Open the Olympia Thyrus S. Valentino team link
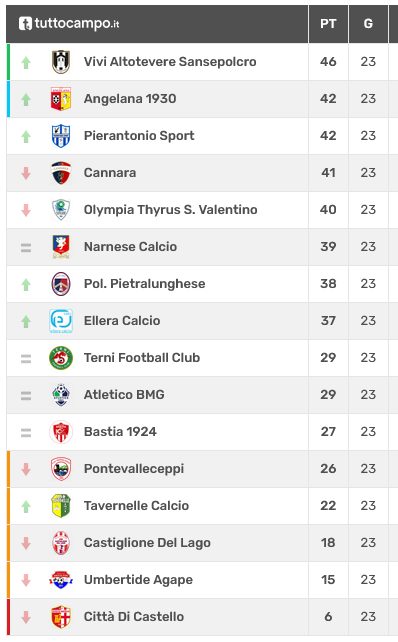The image size is (398, 642). click(170, 210)
